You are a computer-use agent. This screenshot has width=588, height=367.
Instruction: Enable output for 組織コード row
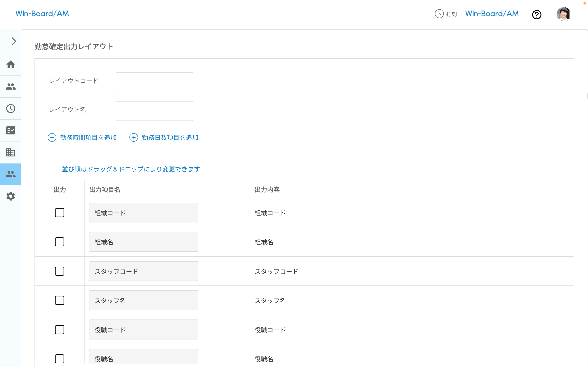pyautogui.click(x=60, y=213)
